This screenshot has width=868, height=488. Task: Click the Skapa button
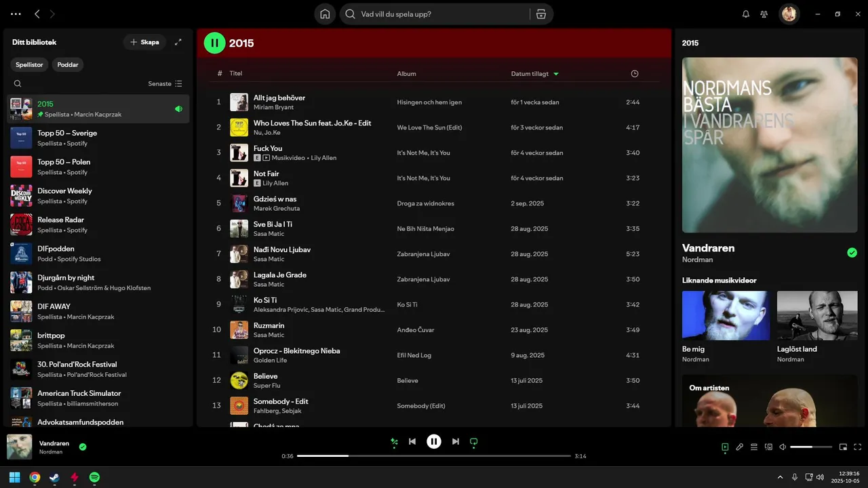coord(144,42)
